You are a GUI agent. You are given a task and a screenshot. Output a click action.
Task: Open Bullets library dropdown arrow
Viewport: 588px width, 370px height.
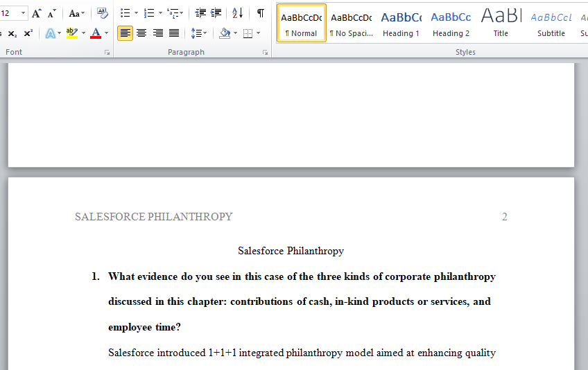[x=136, y=13]
